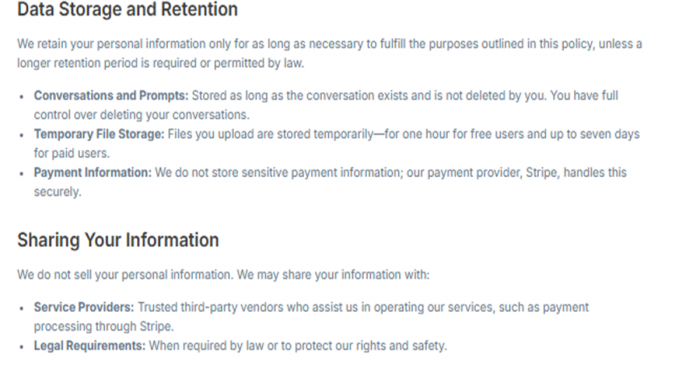Click the Legal Requirements bold label
The image size is (700, 368).
tap(90, 346)
